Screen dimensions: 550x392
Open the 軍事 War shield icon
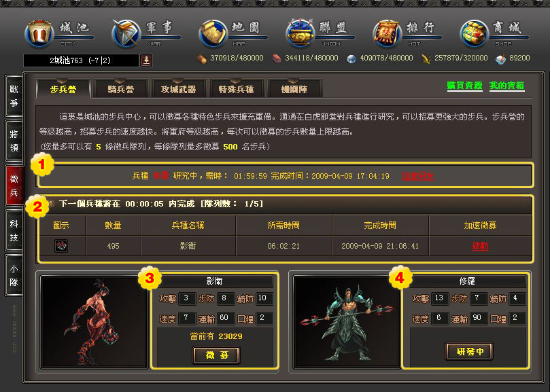pyautogui.click(x=126, y=34)
